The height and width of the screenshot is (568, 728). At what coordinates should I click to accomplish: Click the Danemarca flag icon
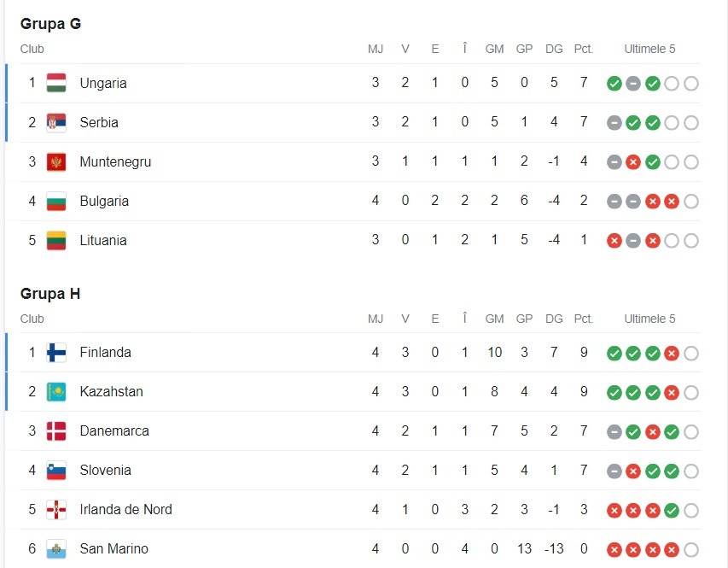pyautogui.click(x=56, y=430)
